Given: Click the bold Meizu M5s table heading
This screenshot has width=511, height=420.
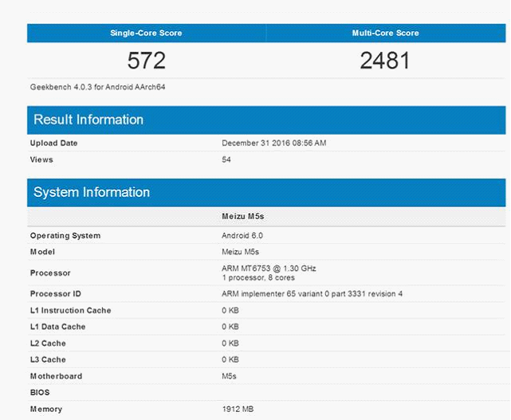Looking at the screenshot, I should [x=243, y=216].
